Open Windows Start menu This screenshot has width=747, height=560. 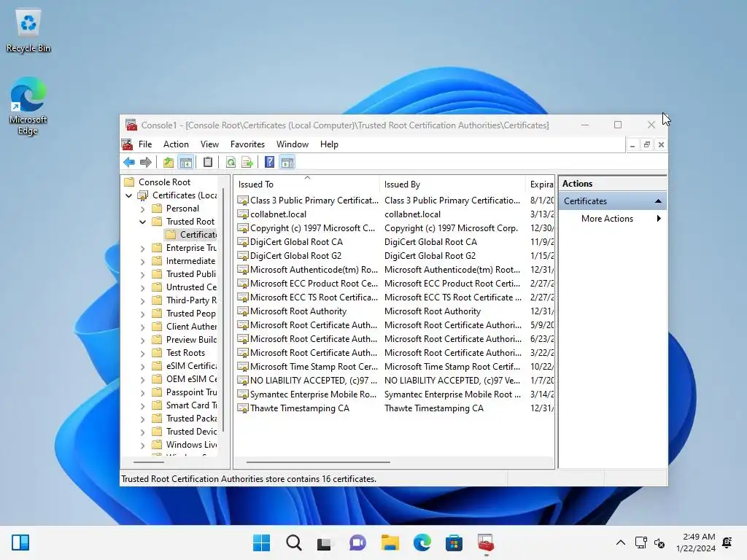coord(261,542)
